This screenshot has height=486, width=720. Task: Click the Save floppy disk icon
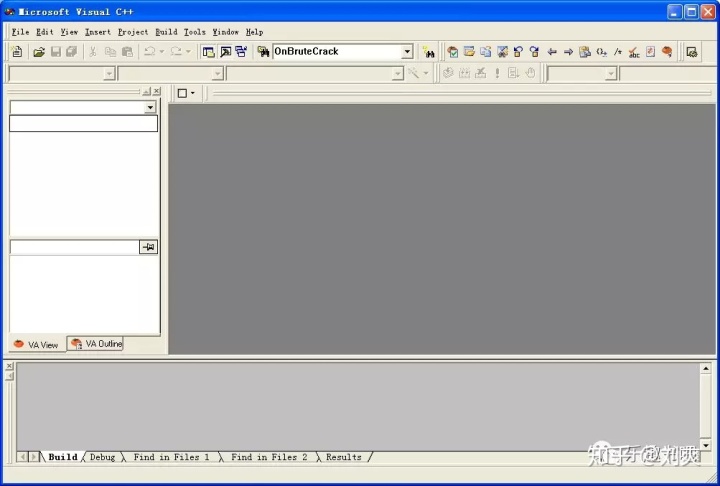click(56, 51)
